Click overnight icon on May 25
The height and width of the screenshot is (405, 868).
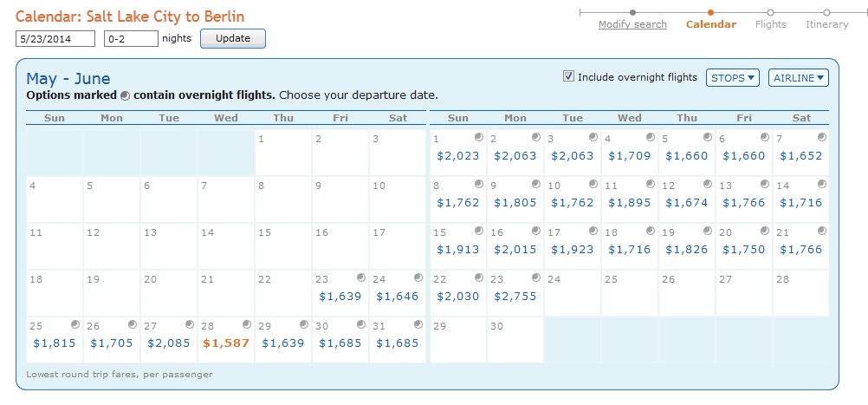(75, 324)
